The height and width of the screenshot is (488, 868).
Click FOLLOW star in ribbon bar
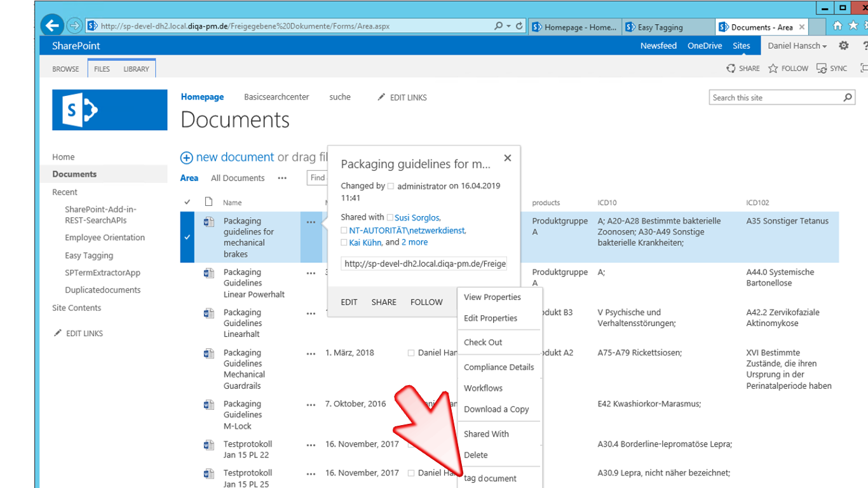point(773,68)
